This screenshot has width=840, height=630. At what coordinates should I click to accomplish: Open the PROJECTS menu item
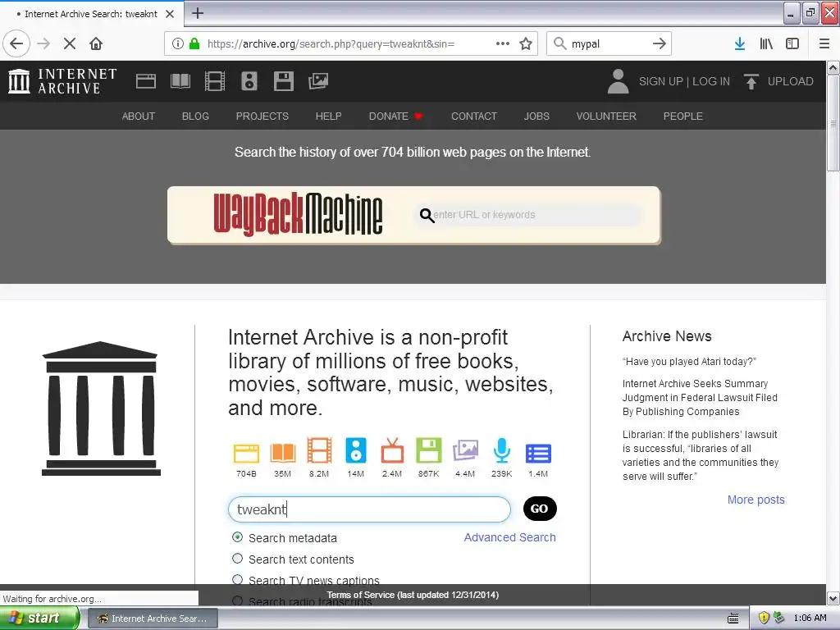click(262, 116)
